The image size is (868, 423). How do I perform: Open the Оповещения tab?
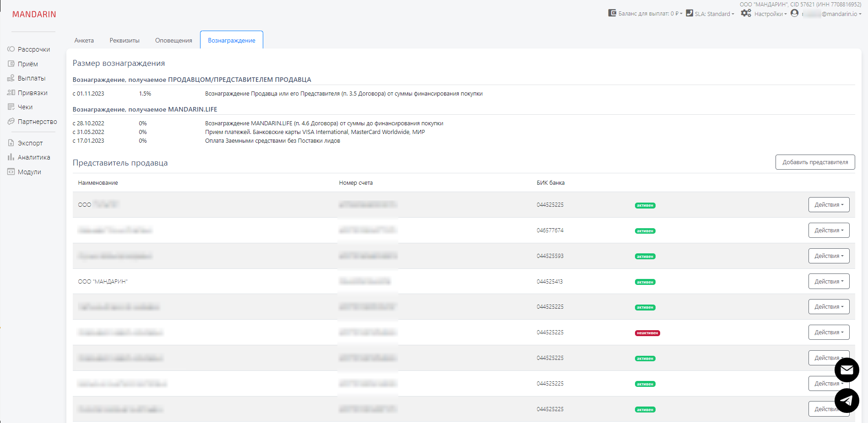point(174,41)
